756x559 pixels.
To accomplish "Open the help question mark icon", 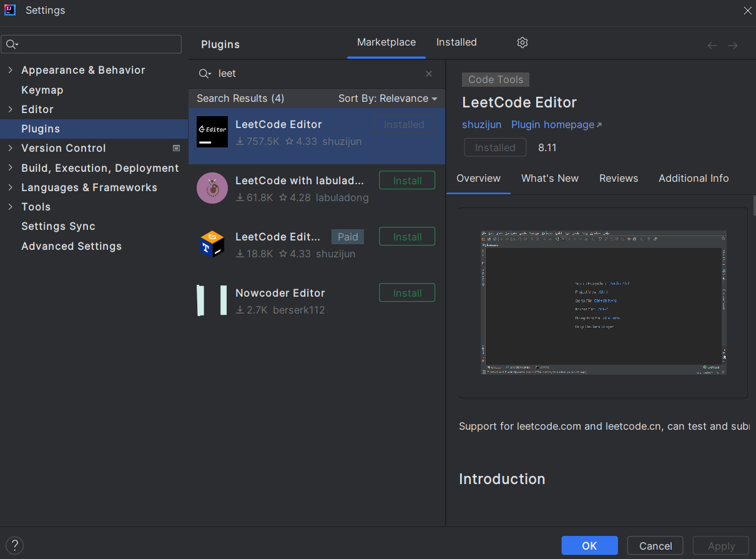I will 14,545.
